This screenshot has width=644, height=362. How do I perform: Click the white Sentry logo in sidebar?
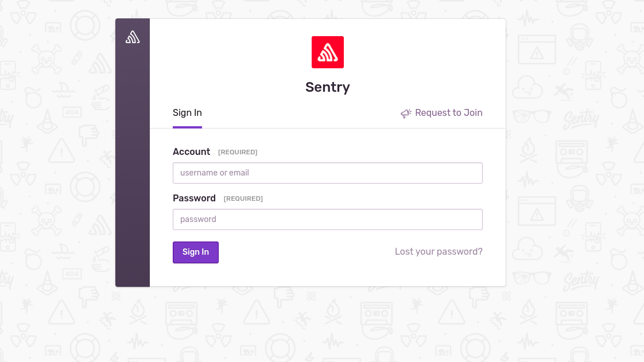[x=132, y=37]
